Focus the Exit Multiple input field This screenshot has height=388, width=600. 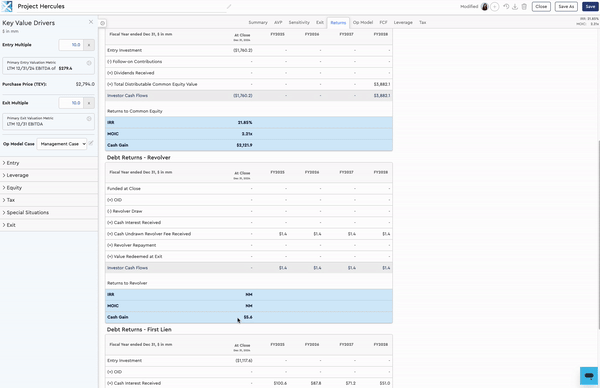click(71, 103)
